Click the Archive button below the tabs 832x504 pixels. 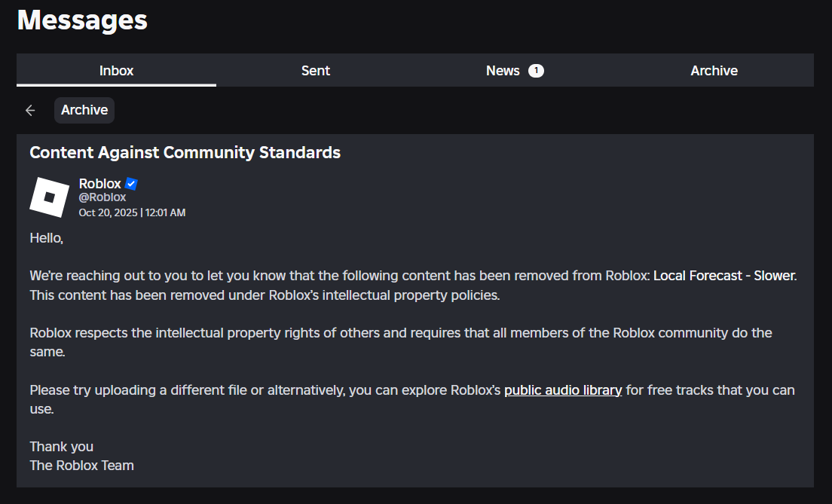(84, 110)
